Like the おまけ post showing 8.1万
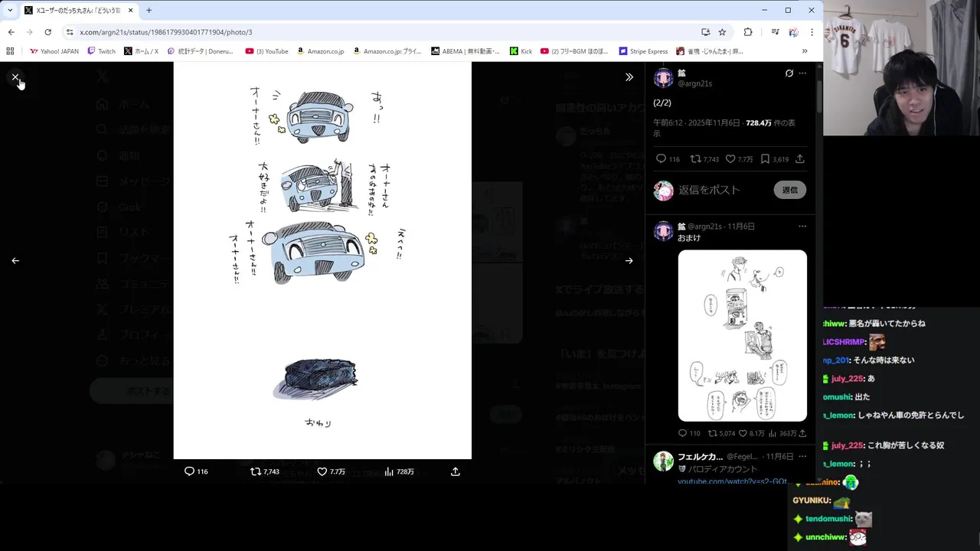Image resolution: width=980 pixels, height=551 pixels. click(x=752, y=433)
